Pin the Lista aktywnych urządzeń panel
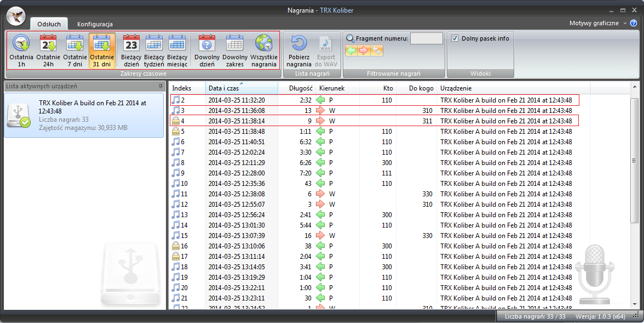 [x=160, y=86]
